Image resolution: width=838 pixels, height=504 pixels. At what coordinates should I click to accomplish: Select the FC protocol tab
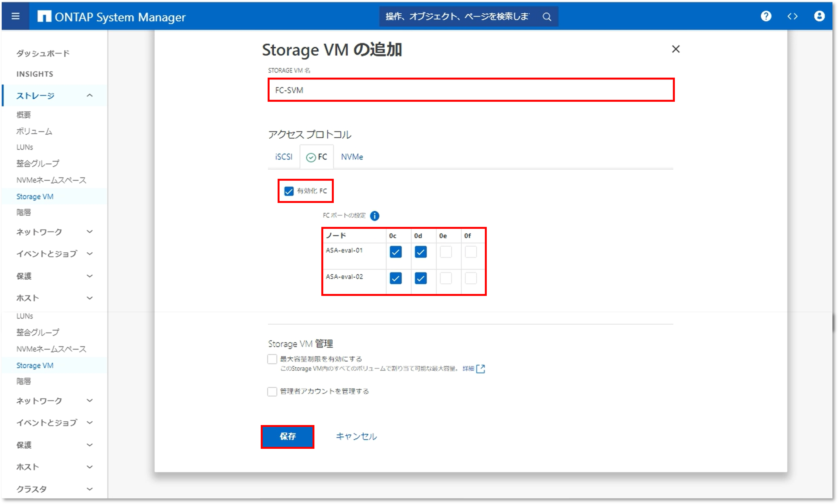coord(316,157)
